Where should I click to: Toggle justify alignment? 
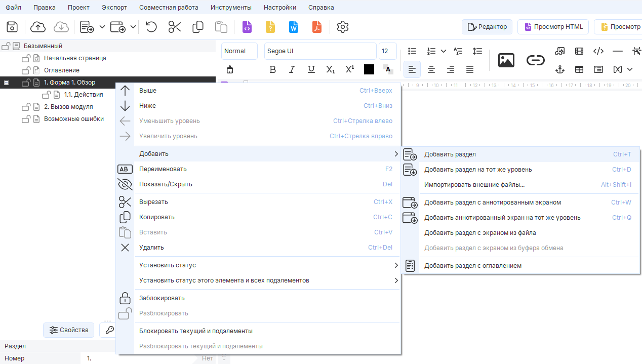coord(470,69)
